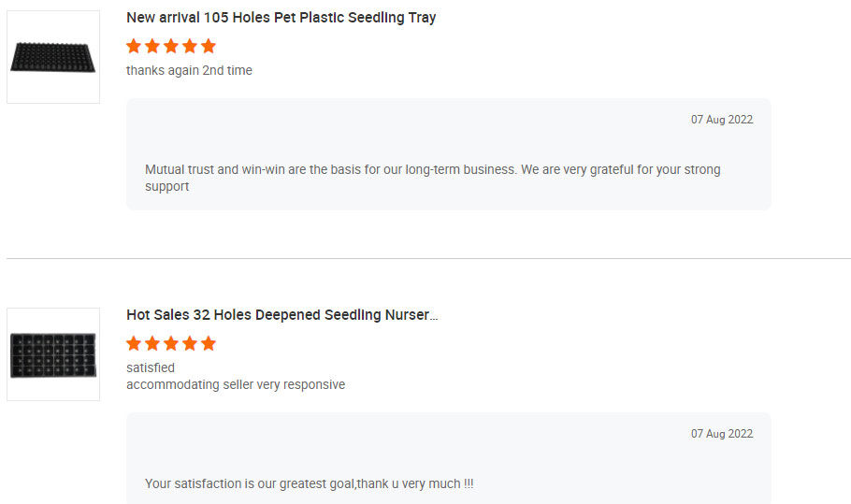Click fourth star of 32 Holes review rating
The image size is (851, 504).
coord(190,343)
